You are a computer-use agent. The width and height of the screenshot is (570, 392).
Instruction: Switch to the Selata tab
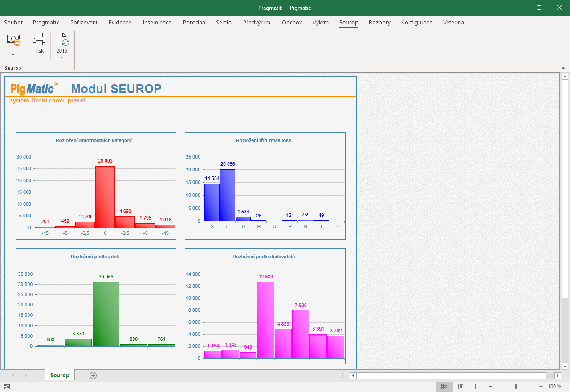[224, 23]
